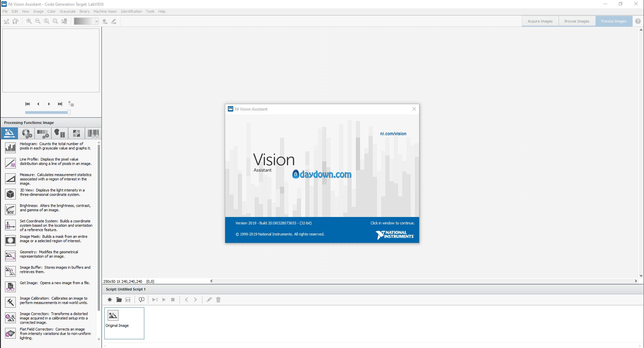
Task: Open the Tools menu
Action: [x=150, y=11]
